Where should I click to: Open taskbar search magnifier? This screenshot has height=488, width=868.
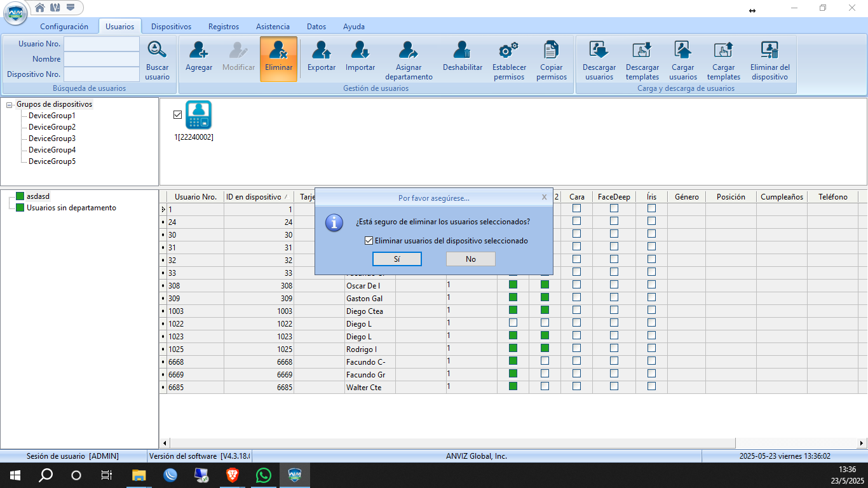pos(46,475)
